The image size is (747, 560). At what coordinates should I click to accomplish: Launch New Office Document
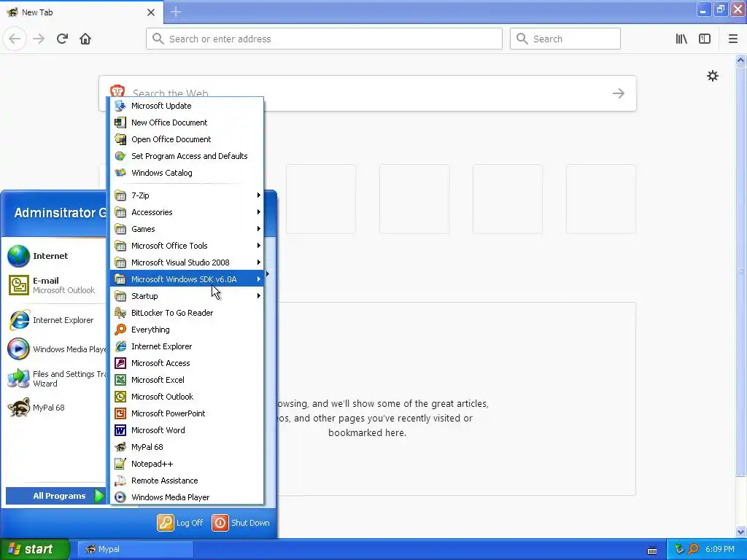[x=186, y=122]
